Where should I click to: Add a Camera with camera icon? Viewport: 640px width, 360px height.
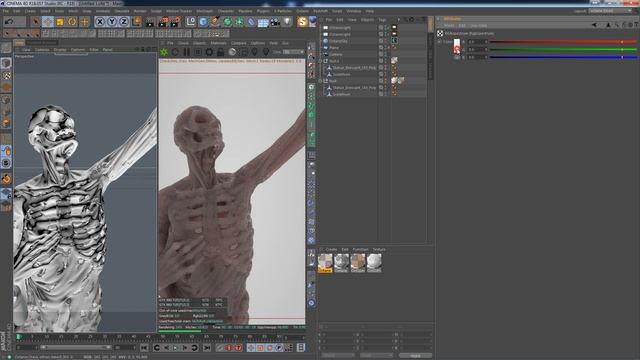point(276,22)
